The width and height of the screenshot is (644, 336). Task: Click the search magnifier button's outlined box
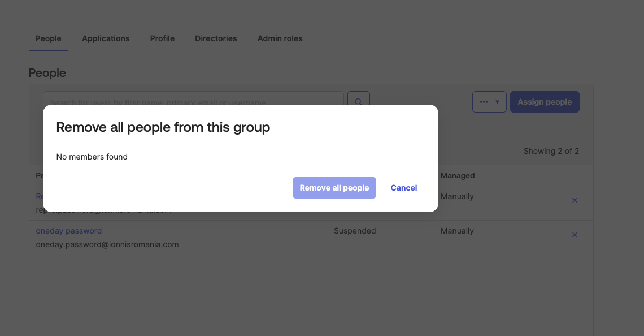pyautogui.click(x=358, y=102)
